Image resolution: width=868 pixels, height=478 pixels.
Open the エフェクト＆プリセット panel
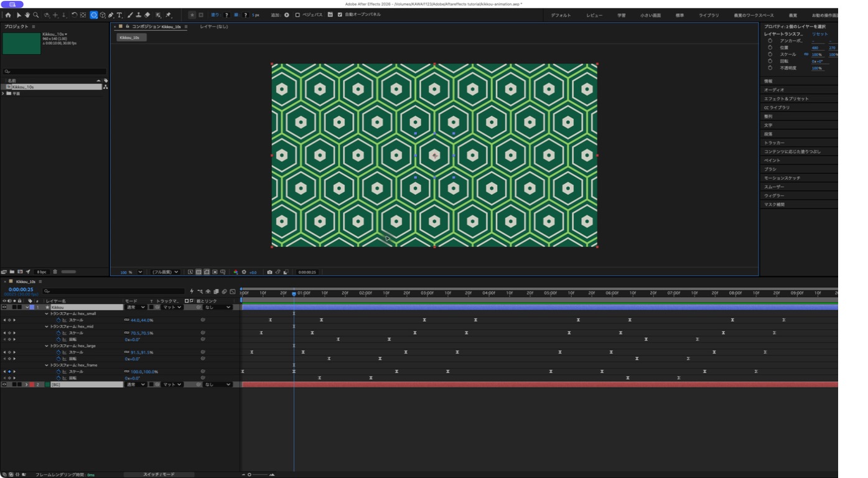[x=786, y=98]
